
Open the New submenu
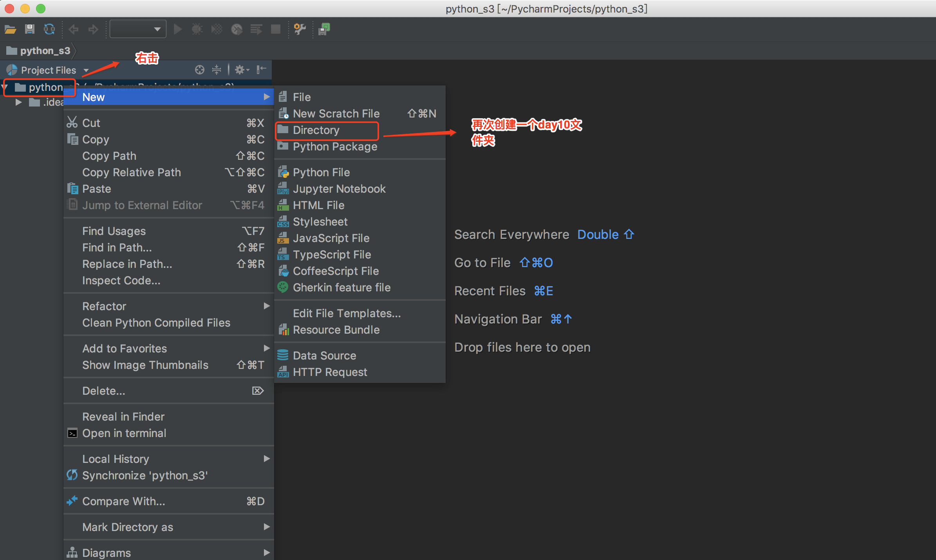pos(169,97)
